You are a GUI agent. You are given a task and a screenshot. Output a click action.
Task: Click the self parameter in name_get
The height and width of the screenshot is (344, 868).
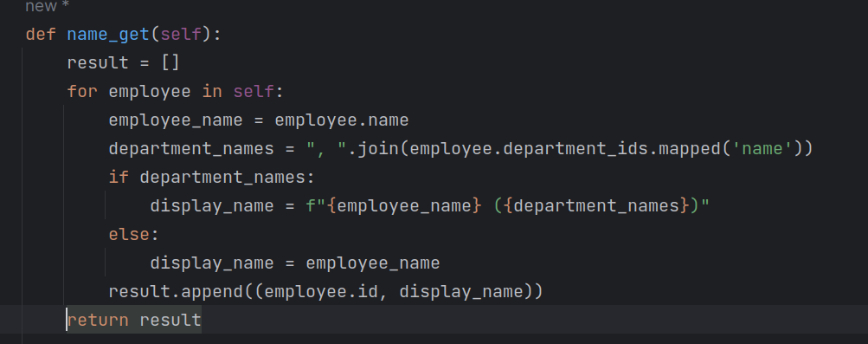click(x=181, y=35)
